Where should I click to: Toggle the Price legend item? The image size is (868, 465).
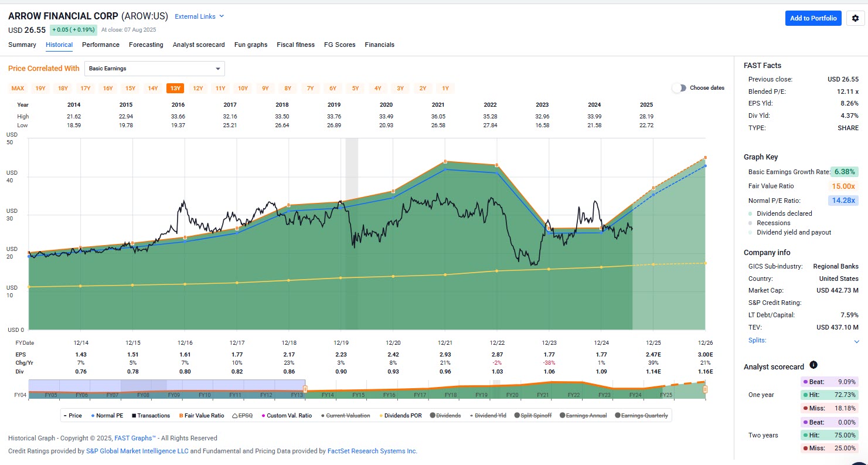tap(73, 415)
